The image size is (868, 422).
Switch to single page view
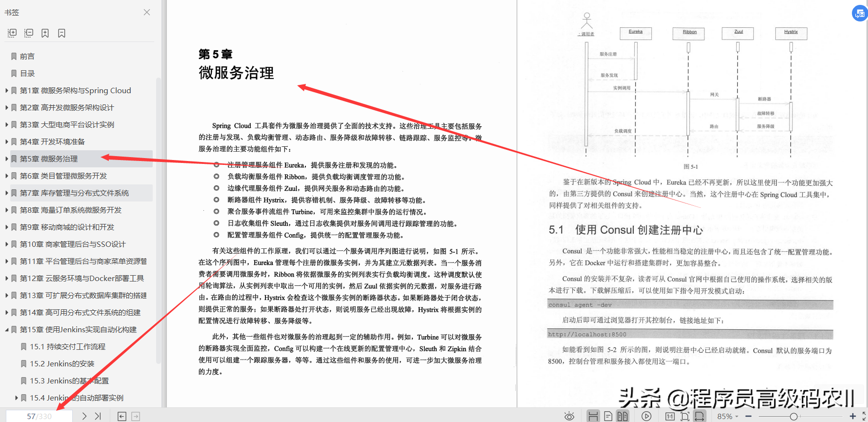(608, 416)
